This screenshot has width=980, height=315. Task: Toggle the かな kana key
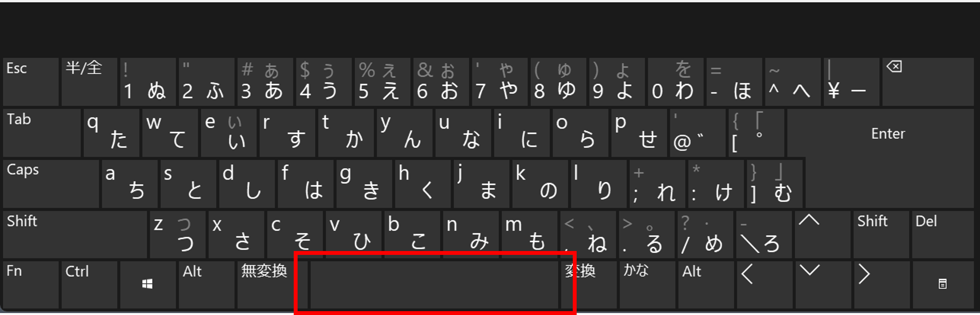(647, 285)
